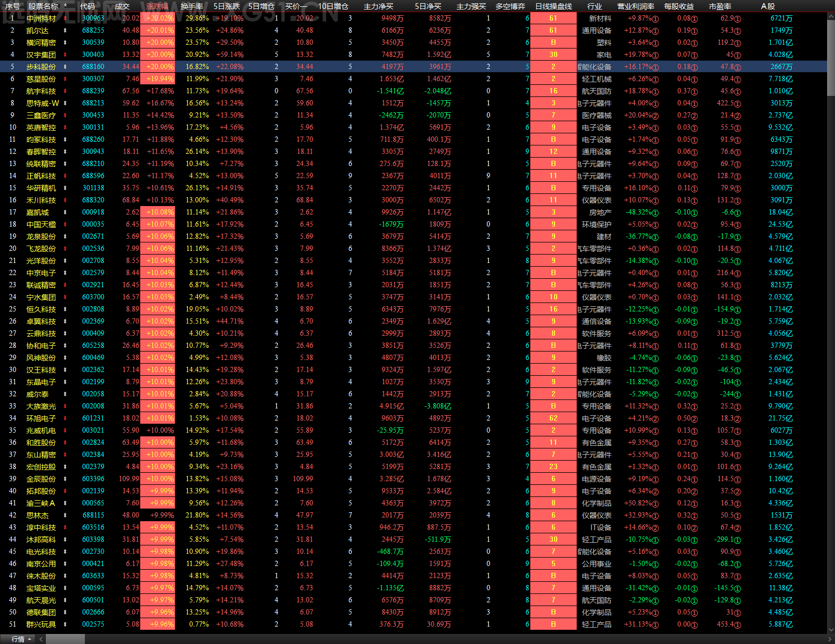Click the marker icon beside 航宇科技
Image resolution: width=835 pixels, height=644 pixels.
pos(65,91)
